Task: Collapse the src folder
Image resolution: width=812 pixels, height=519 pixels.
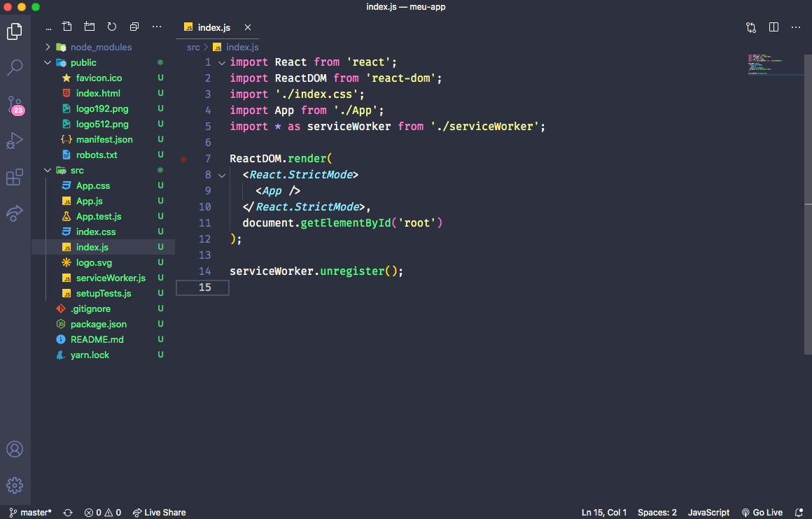Action: pos(48,170)
